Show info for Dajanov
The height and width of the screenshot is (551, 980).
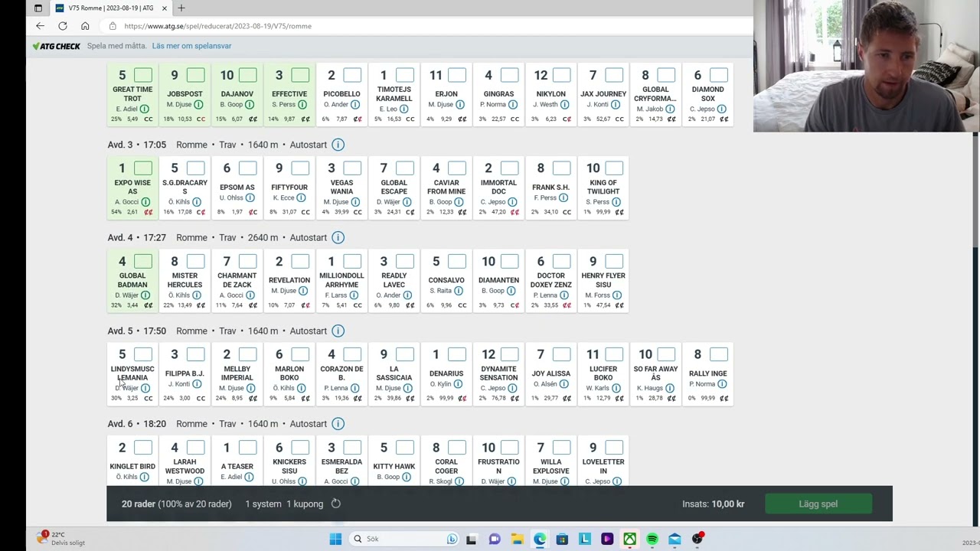(250, 104)
